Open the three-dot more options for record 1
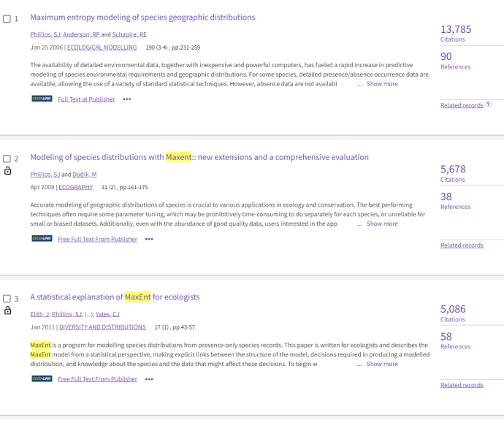The width and height of the screenshot is (504, 423). pyautogui.click(x=127, y=99)
